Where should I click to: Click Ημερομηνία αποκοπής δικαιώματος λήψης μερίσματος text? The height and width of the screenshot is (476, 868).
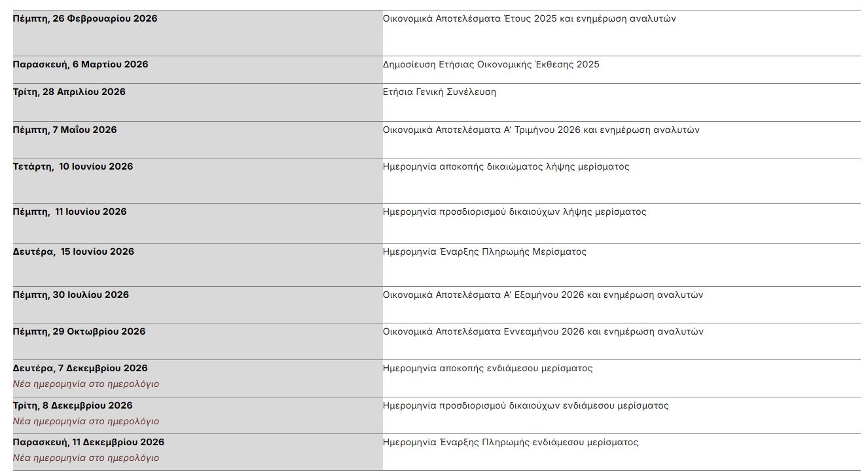(506, 166)
